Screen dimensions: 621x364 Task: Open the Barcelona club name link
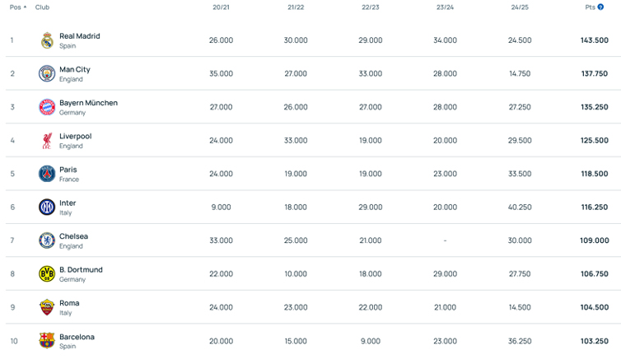click(77, 337)
